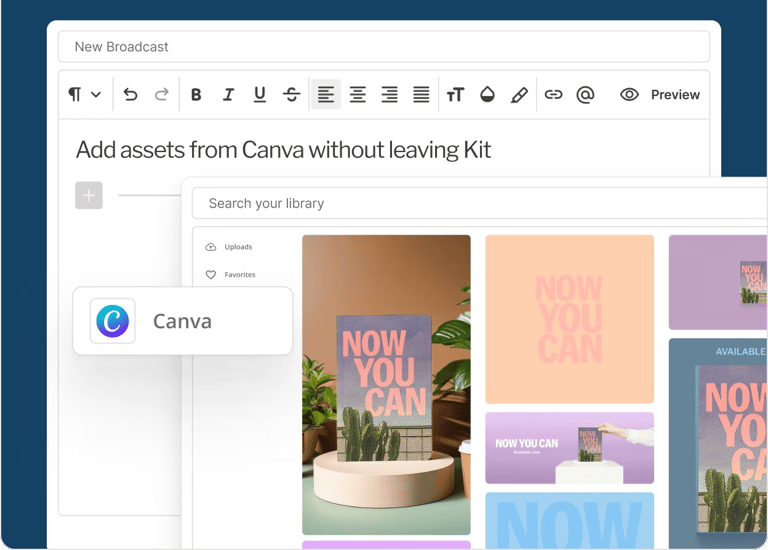The height and width of the screenshot is (550, 768).
Task: Select the AVAILABLE book cover thumbnail
Action: pos(718,443)
